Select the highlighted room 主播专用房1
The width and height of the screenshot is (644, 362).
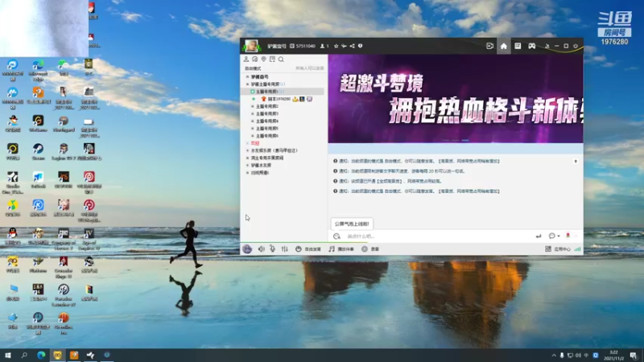[x=283, y=92]
